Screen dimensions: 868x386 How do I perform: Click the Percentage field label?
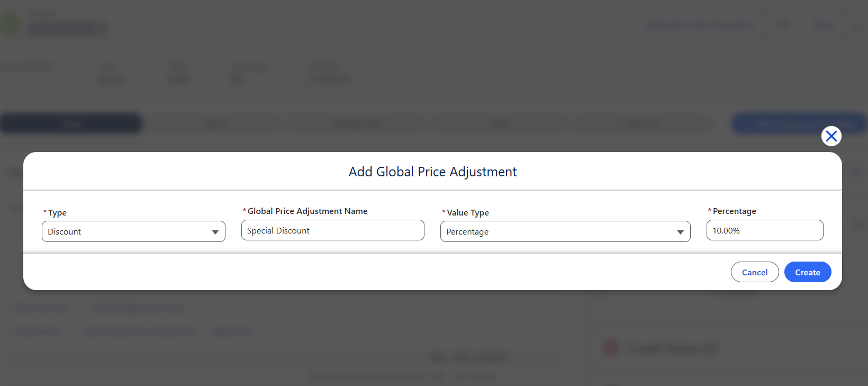click(735, 211)
